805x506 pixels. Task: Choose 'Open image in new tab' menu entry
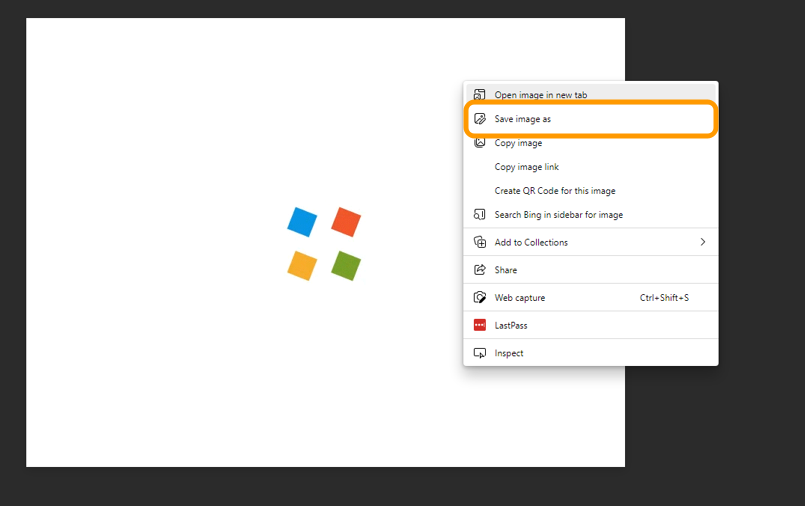tap(590, 94)
